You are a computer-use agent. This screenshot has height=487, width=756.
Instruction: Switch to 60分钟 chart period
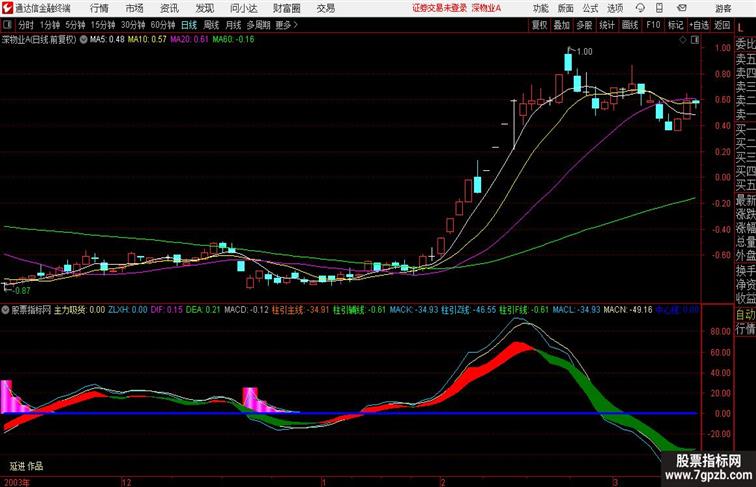[x=163, y=25]
